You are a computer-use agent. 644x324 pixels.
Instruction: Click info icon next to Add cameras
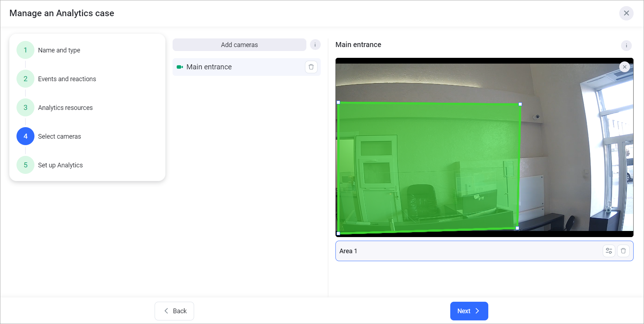coord(315,45)
